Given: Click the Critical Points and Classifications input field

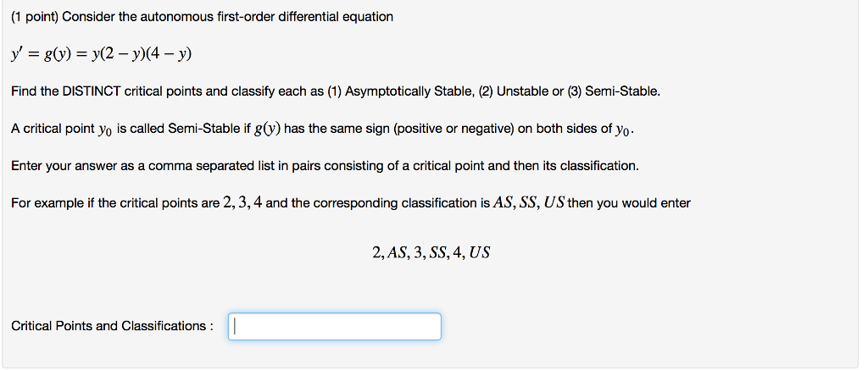Looking at the screenshot, I should (334, 326).
